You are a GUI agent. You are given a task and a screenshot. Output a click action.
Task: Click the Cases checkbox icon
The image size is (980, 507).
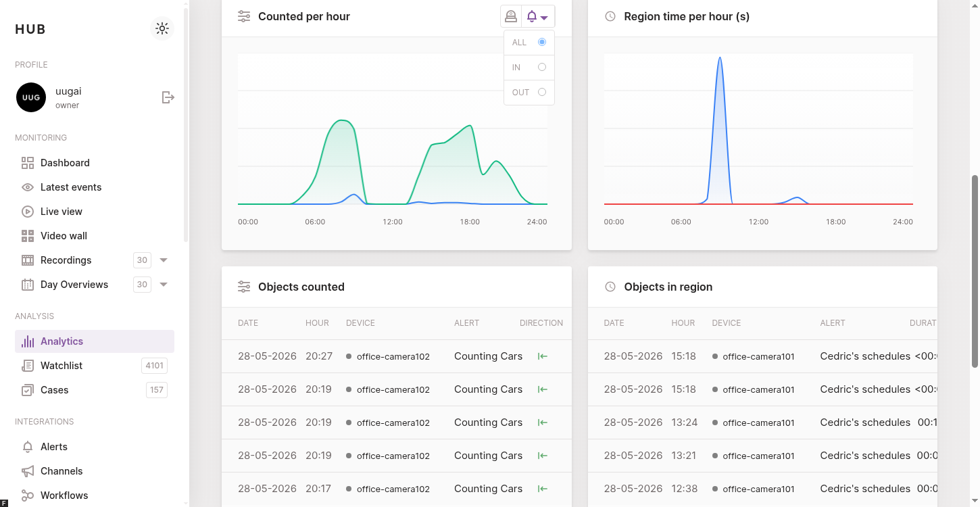click(28, 390)
